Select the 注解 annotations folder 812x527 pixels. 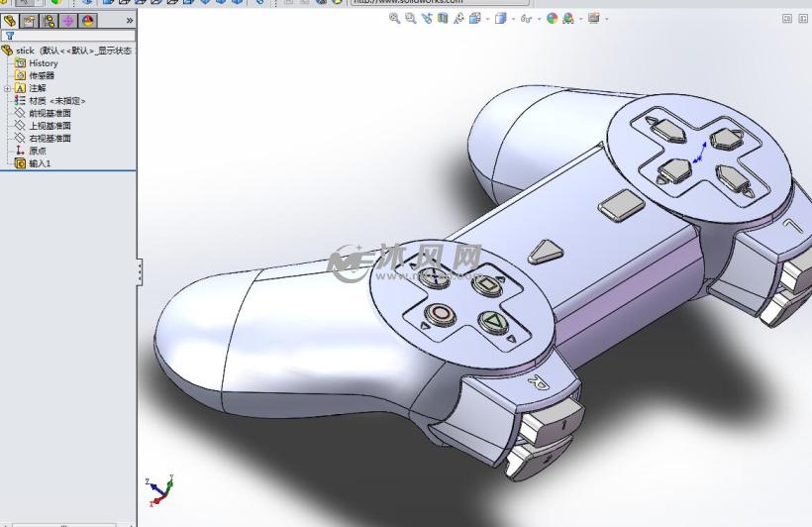point(31,88)
